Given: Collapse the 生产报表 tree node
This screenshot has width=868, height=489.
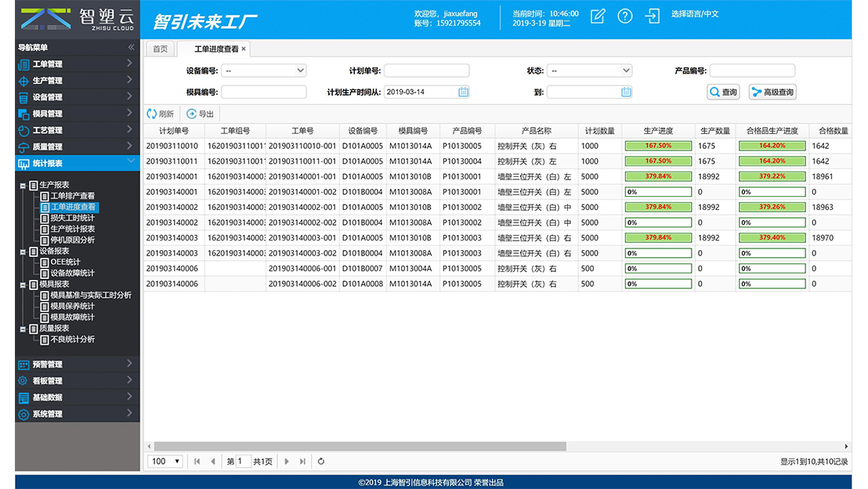Looking at the screenshot, I should click(x=22, y=186).
